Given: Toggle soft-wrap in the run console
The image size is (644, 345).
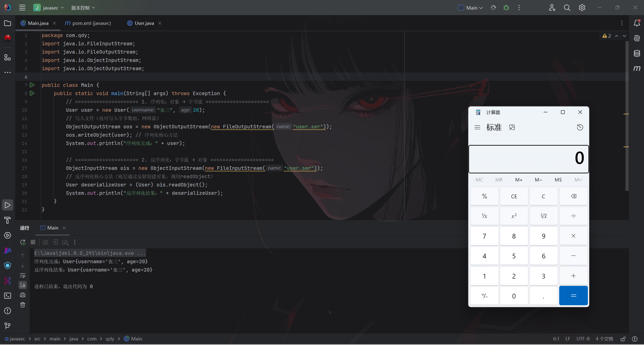Looking at the screenshot, I should pyautogui.click(x=23, y=275).
